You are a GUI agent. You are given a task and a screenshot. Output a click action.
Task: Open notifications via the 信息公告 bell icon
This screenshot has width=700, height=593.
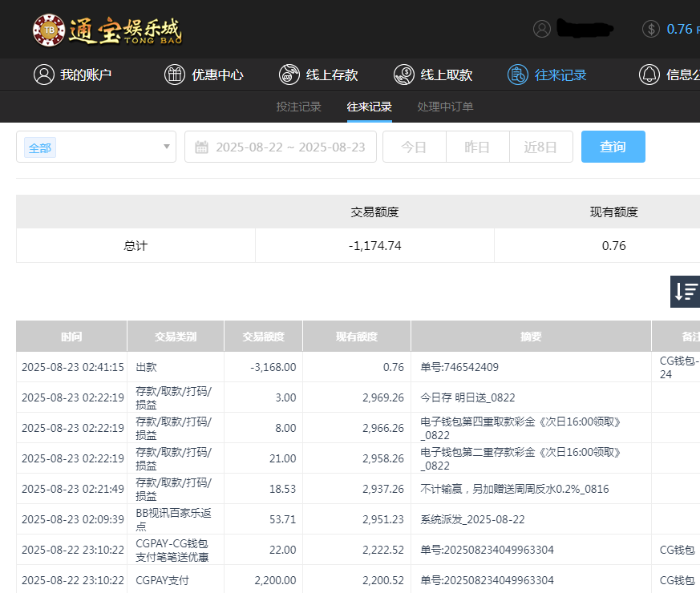pyautogui.click(x=650, y=75)
